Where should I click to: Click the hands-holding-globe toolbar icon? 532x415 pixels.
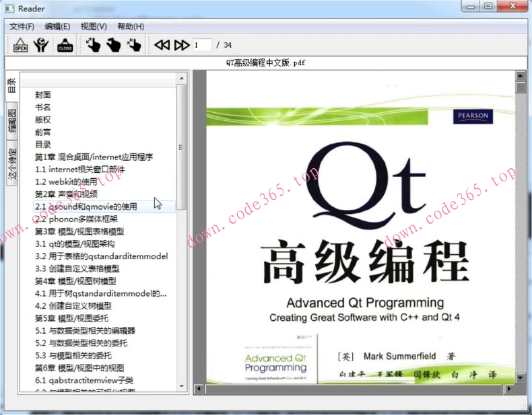pyautogui.click(x=41, y=44)
